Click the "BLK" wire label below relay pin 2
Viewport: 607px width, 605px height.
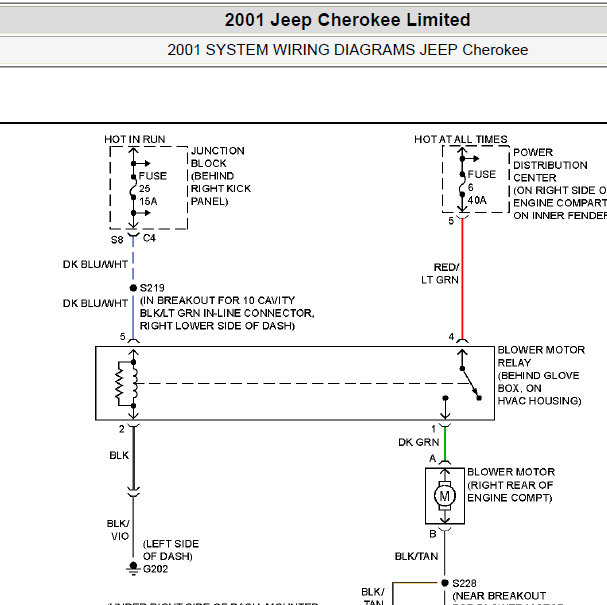[x=119, y=455]
